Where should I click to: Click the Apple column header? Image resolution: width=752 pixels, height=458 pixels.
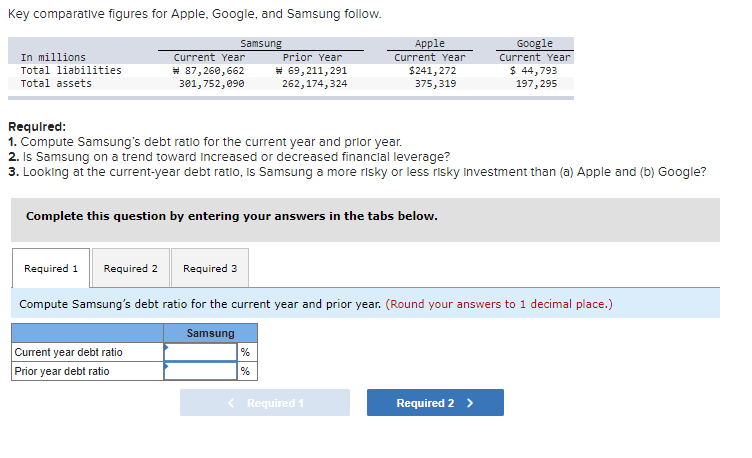(x=430, y=44)
